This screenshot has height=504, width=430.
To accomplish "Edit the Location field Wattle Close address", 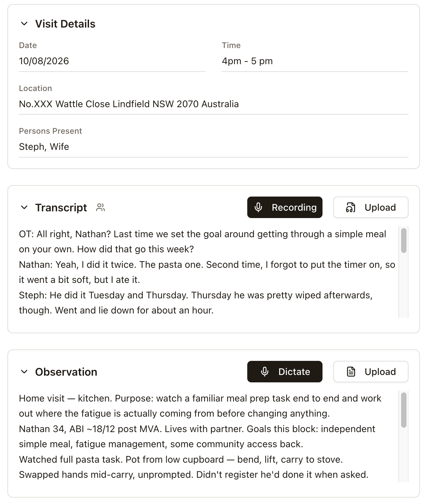I will 214,104.
